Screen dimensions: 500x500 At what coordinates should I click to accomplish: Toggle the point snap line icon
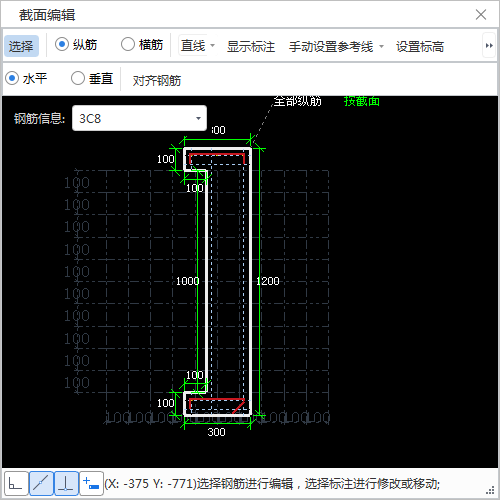[x=41, y=483]
